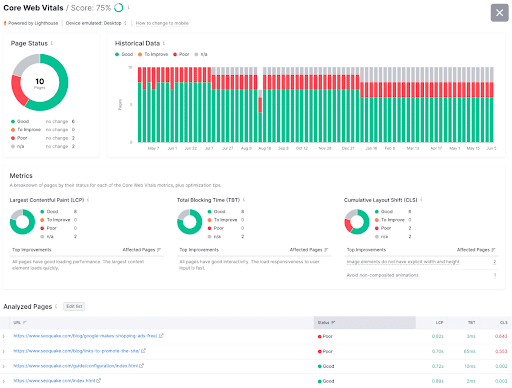Viewport: 512px width, 388px height.
Task: Toggle To improve series in Historical Data legend
Action: tap(153, 54)
